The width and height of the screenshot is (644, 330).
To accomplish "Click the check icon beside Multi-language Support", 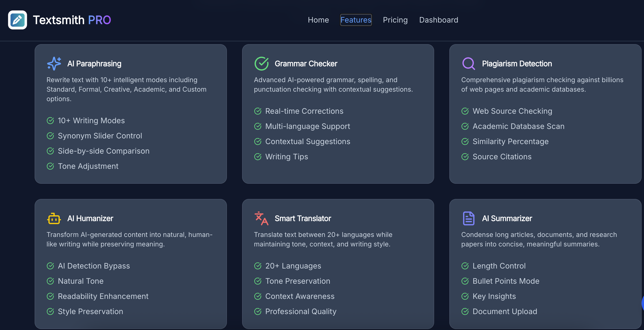I will click(258, 127).
